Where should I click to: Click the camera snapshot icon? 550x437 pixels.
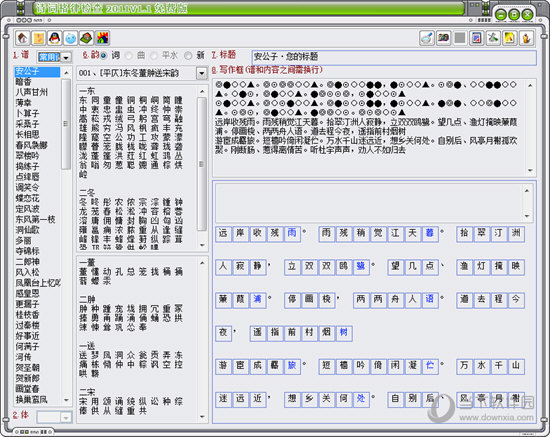tap(443, 38)
